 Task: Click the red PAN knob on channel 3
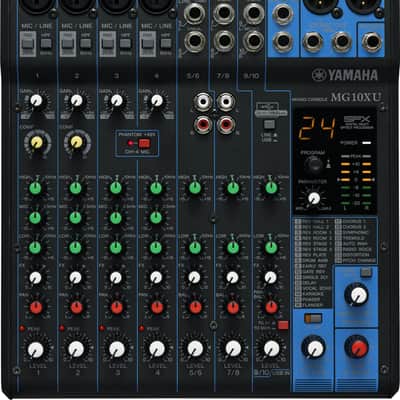tap(117, 308)
